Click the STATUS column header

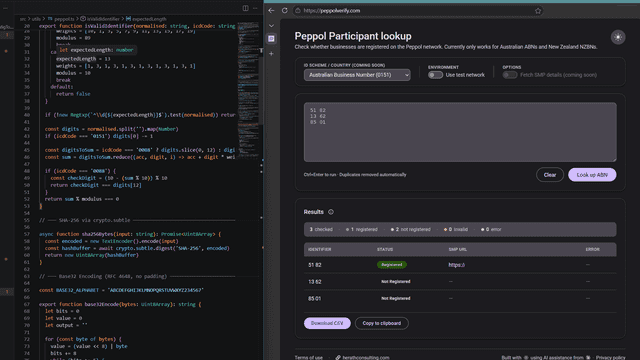385,249
